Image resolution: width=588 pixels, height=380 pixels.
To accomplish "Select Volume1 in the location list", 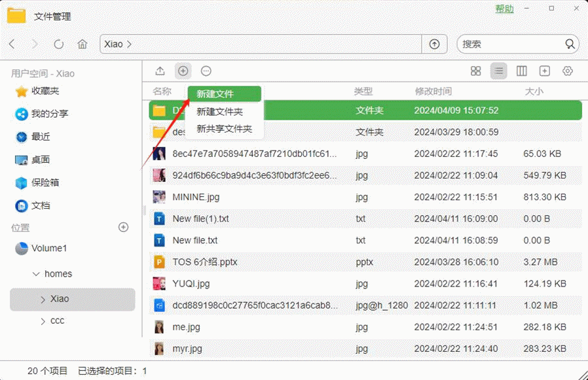I will pyautogui.click(x=41, y=249).
